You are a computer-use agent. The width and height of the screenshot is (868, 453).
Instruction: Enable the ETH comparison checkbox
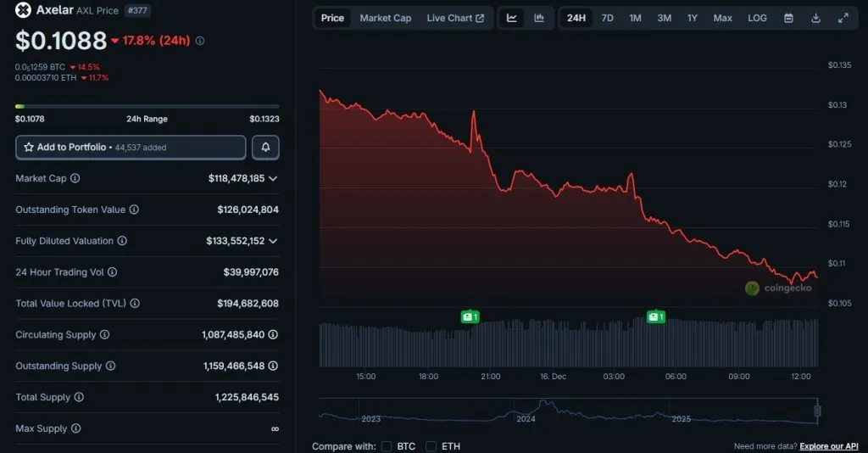[431, 446]
